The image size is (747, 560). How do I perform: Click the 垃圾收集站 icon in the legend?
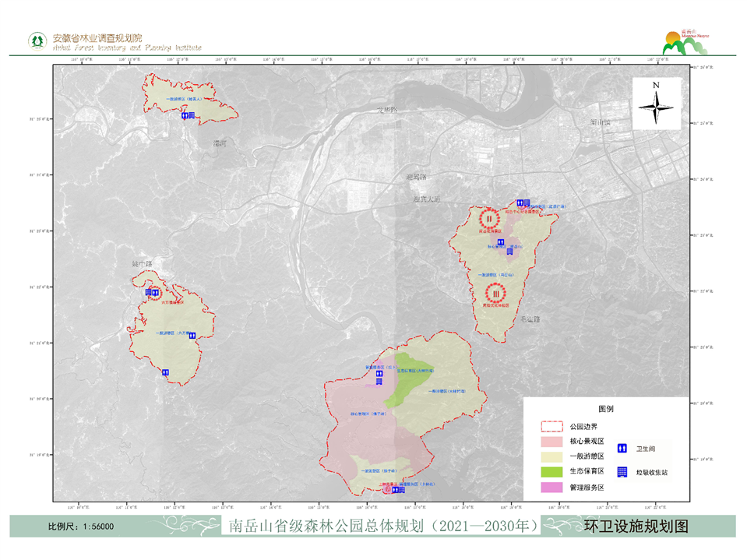point(622,472)
